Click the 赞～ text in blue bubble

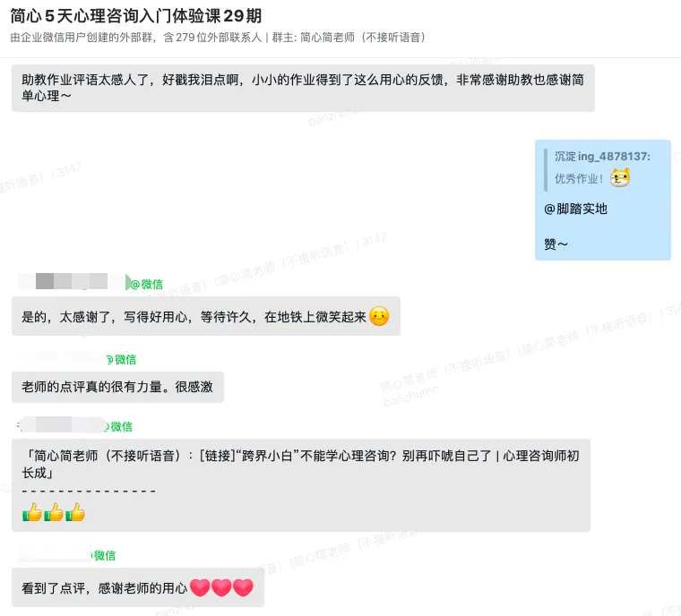point(556,244)
